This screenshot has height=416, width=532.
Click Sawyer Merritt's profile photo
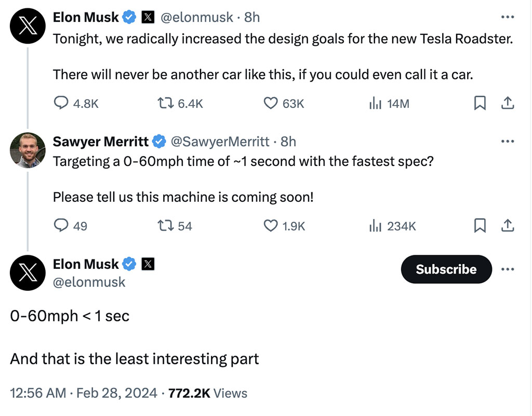[x=28, y=150]
